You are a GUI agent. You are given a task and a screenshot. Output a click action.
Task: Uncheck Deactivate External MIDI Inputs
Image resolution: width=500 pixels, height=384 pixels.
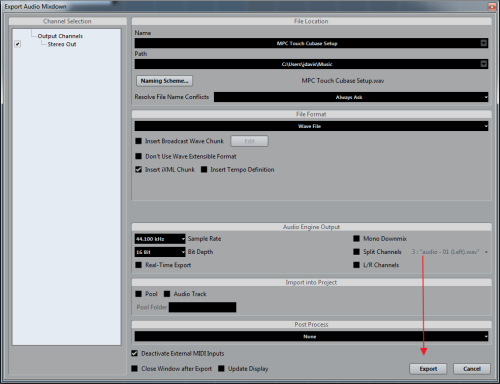(134, 353)
